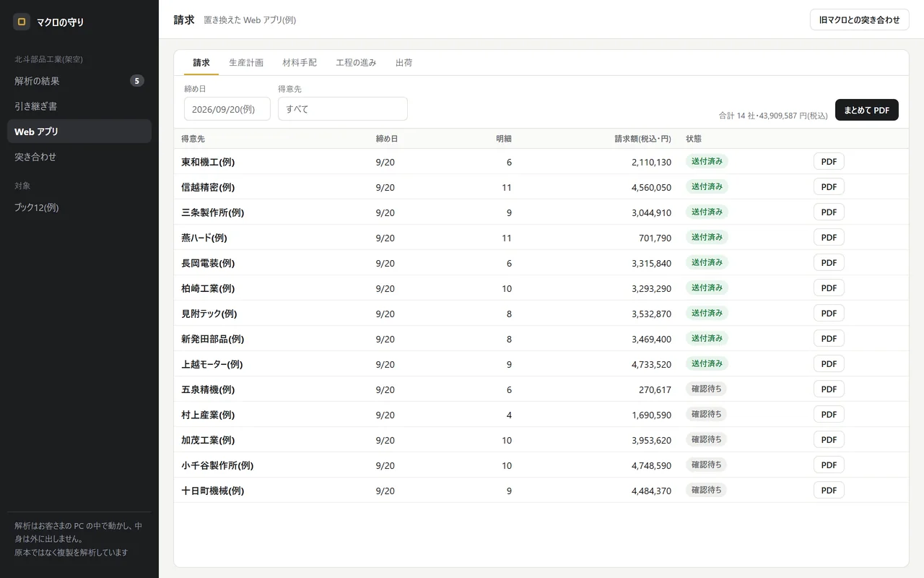Download PDF for 信越精密(例)
Viewport: 924px width, 578px height.
pyautogui.click(x=829, y=187)
